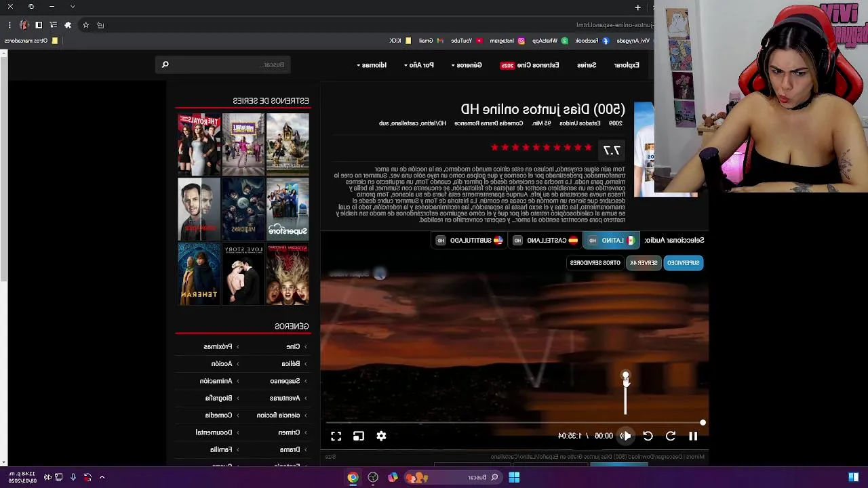Choose OTROS SERVIDORES

click(x=595, y=262)
